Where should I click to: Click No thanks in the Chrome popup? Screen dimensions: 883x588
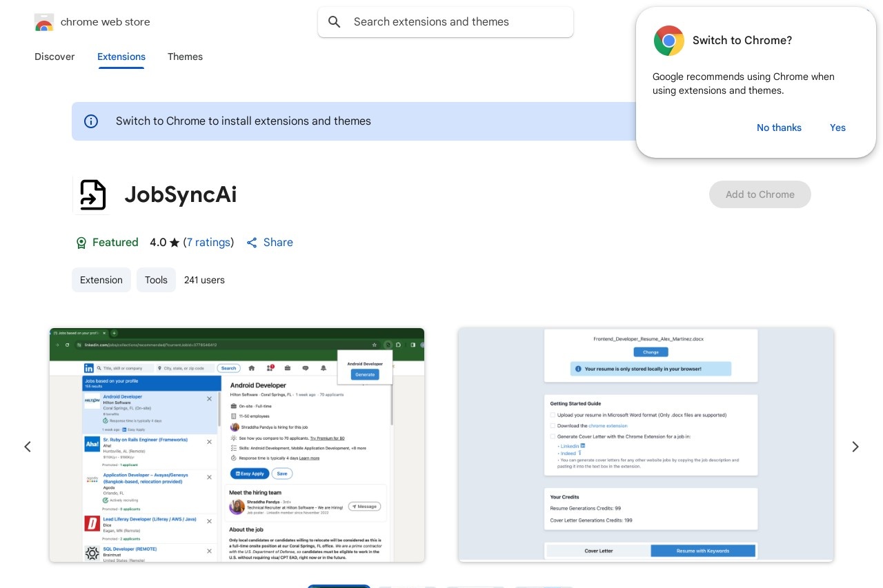779,128
